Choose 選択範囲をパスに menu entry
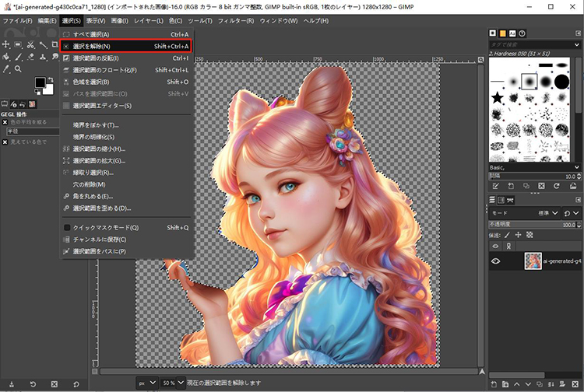The image size is (584, 392). pyautogui.click(x=127, y=251)
